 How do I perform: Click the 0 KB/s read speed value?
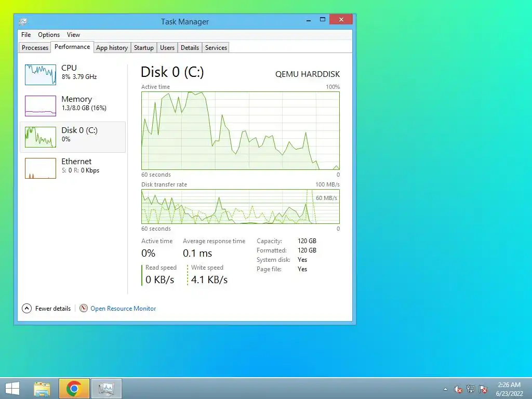[160, 280]
